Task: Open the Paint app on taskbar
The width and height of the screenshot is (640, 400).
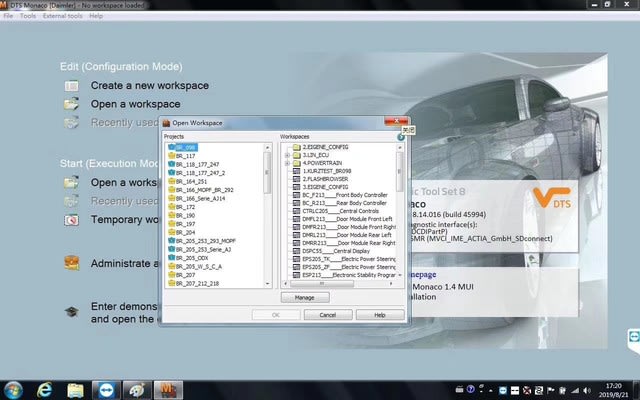Action: click(x=137, y=391)
